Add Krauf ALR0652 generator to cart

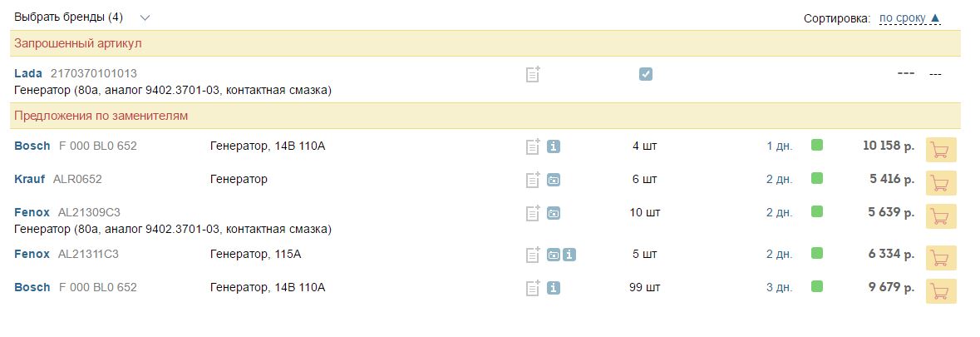[x=940, y=183]
